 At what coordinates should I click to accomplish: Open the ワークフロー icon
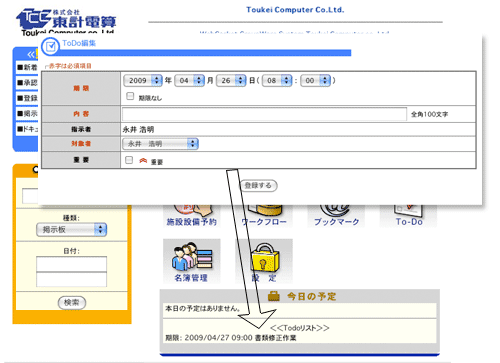[x=264, y=216]
